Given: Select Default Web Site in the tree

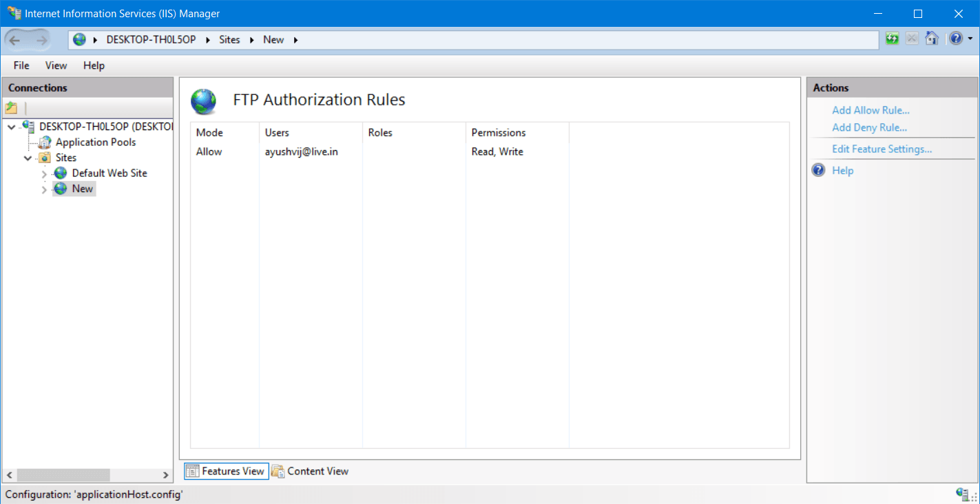Looking at the screenshot, I should click(x=110, y=173).
